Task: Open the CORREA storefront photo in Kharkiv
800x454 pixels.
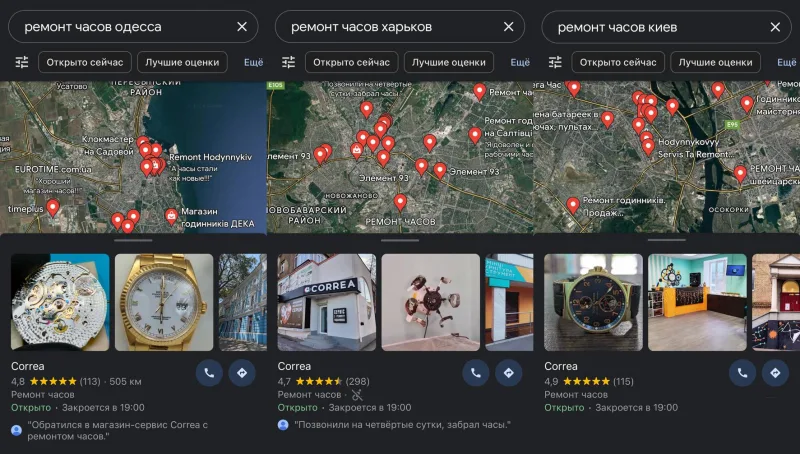Action: pos(327,302)
